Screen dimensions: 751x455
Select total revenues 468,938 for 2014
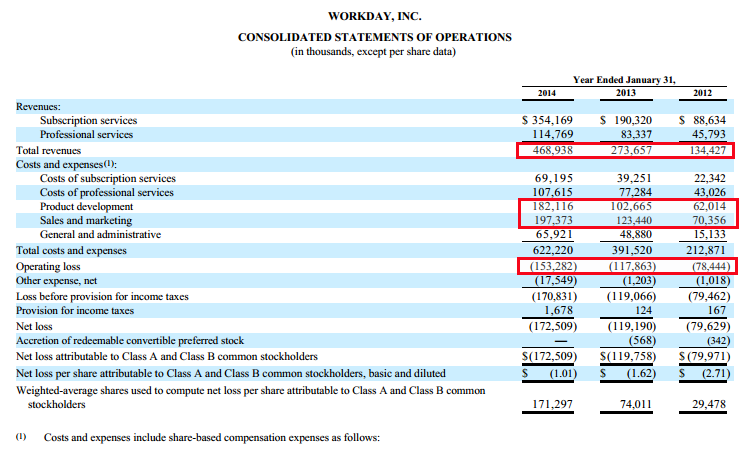[553, 150]
